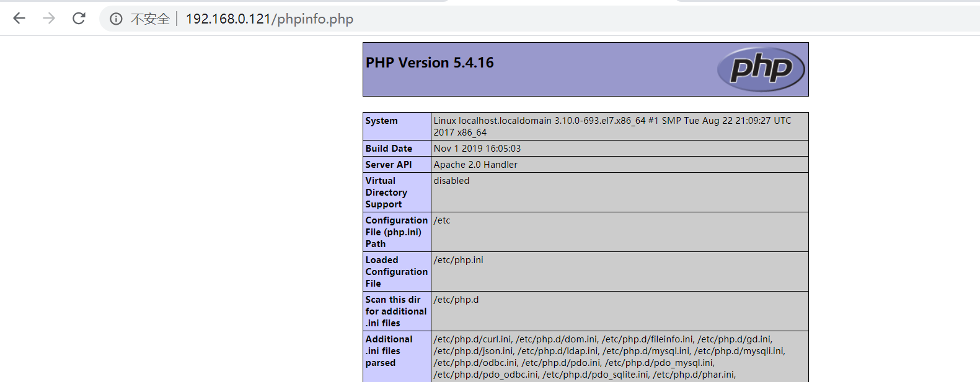Open the site info not-secure icon
This screenshot has height=382, width=980.
tap(116, 19)
